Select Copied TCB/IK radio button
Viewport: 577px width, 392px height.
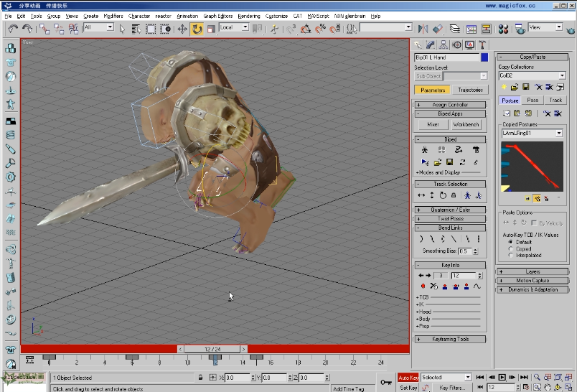(x=510, y=249)
